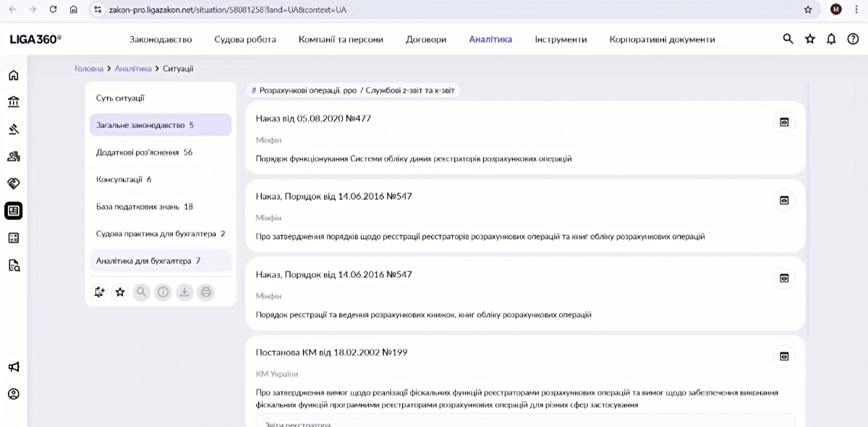
Task: Select Додаткові роз'яснення 56 section
Action: (144, 153)
